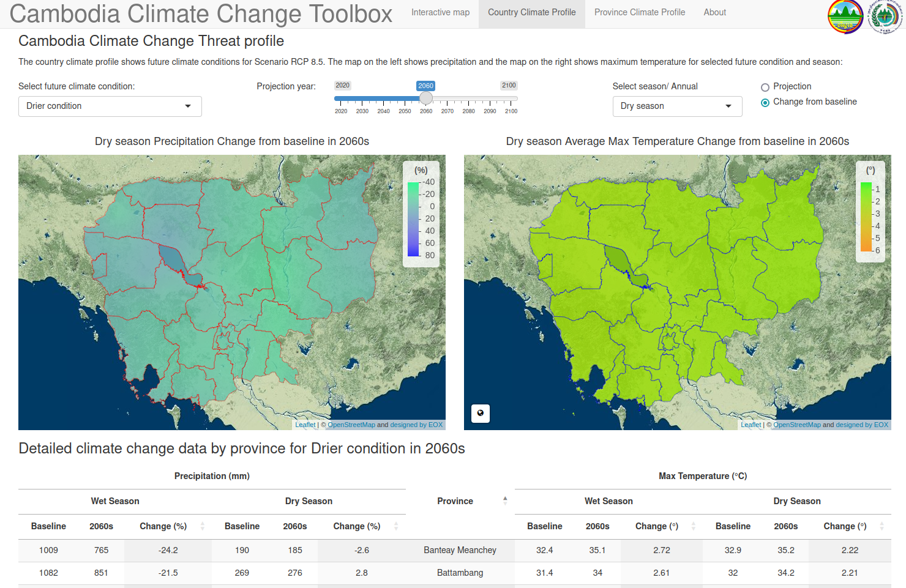Screen dimensions: 906x588
Task: Open the Drier condition climate dropdown
Action: click(x=110, y=106)
